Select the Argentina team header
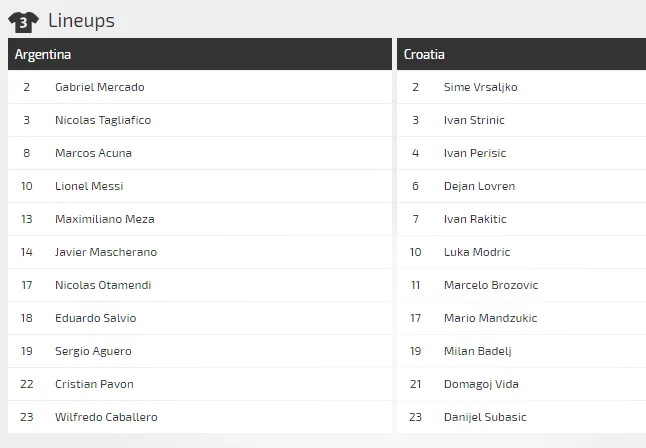The height and width of the screenshot is (448, 646). [x=43, y=54]
